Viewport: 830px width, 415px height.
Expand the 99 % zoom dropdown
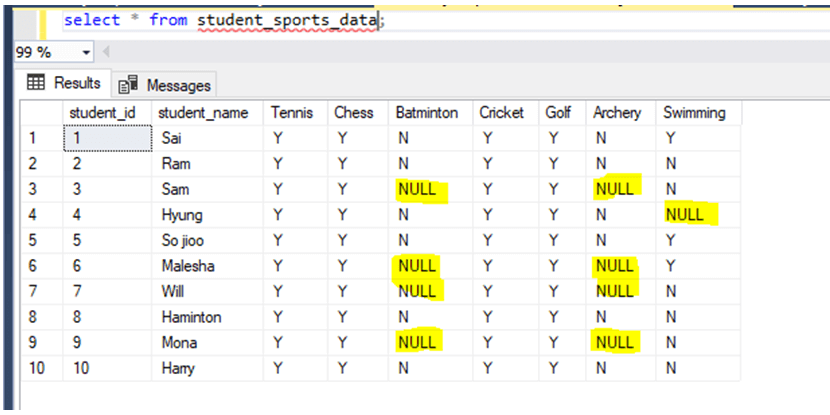(x=84, y=52)
